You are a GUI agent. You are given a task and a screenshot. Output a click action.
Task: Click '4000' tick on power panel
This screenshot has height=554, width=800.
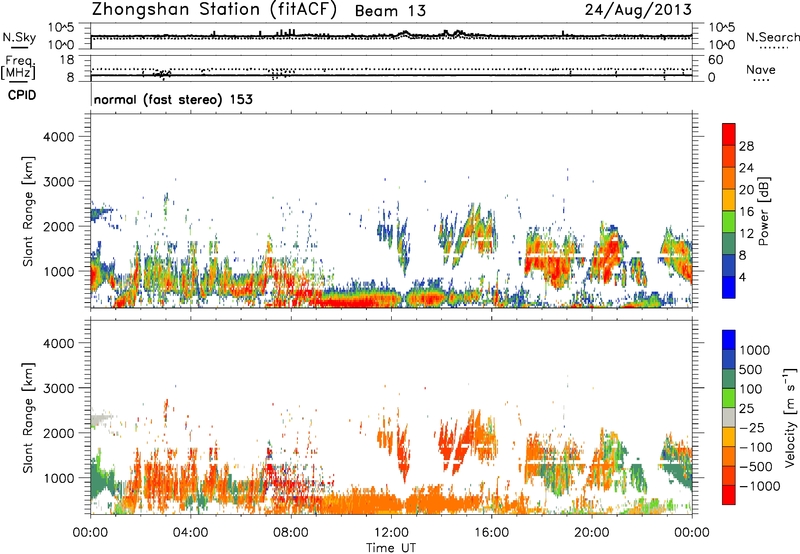[x=58, y=137]
